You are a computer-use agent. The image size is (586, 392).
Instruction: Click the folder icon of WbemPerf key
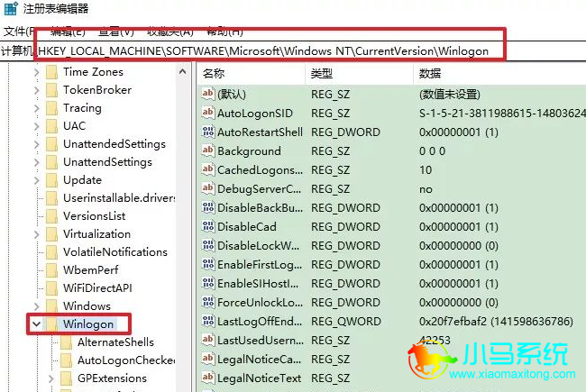pos(51,269)
